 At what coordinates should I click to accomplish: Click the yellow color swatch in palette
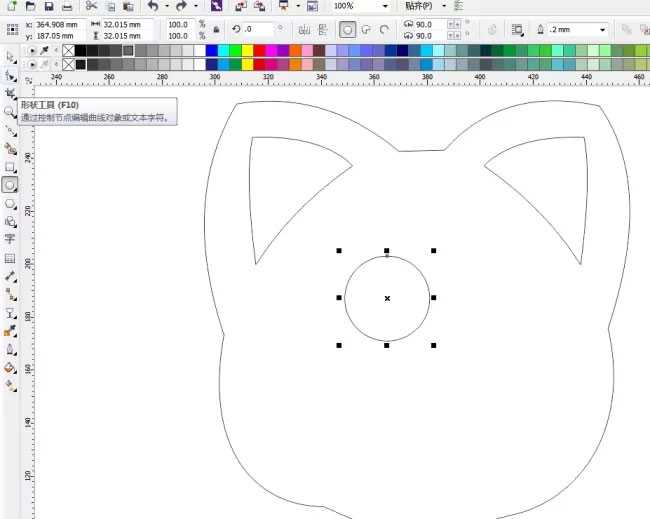click(x=247, y=51)
